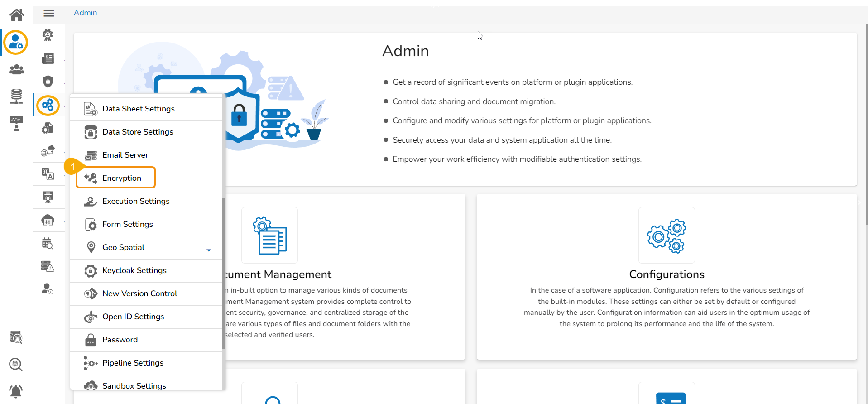Select the Configurations gears icon in sidebar
The height and width of the screenshot is (404, 868).
pos(48,105)
